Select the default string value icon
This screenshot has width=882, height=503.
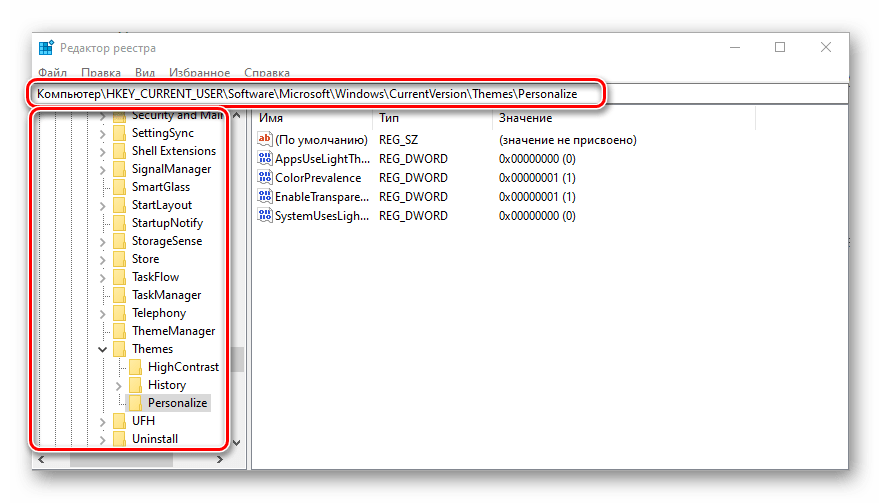pyautogui.click(x=265, y=140)
